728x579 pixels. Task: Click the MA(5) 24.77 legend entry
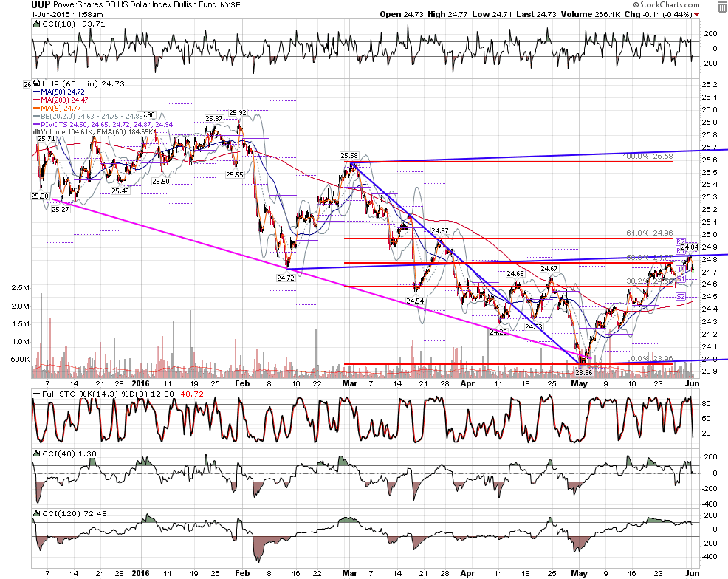tap(61, 108)
